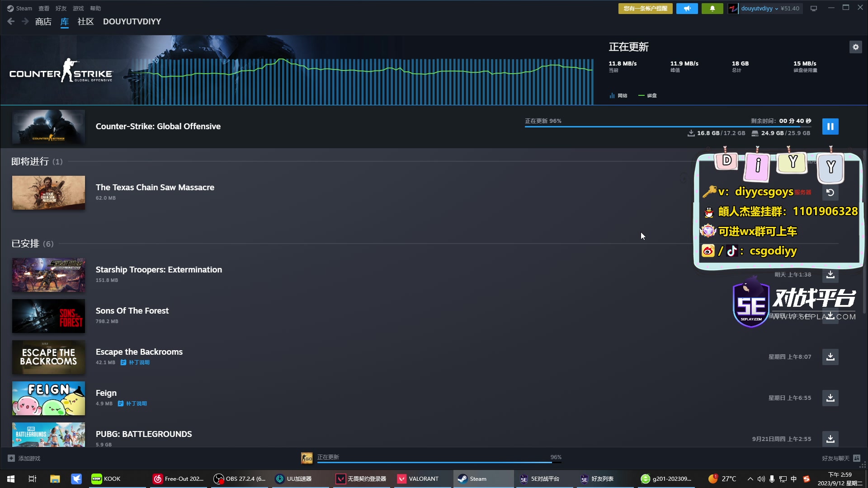Pause the Counter-Strike update download
Viewport: 868px width, 488px height.
(x=830, y=127)
